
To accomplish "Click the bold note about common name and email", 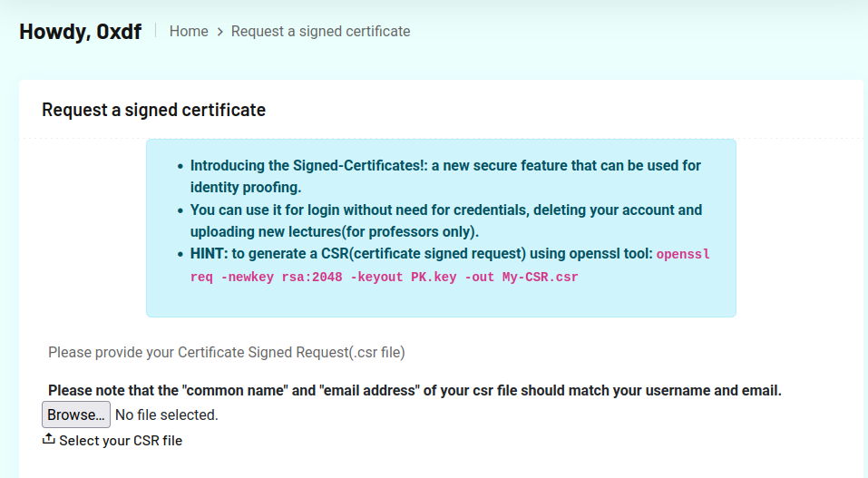I will point(414,391).
